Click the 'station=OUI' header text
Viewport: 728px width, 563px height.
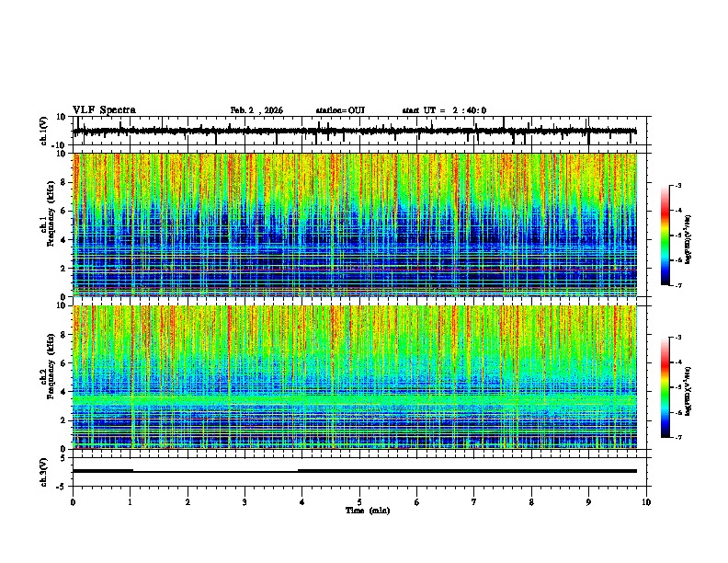[340, 110]
